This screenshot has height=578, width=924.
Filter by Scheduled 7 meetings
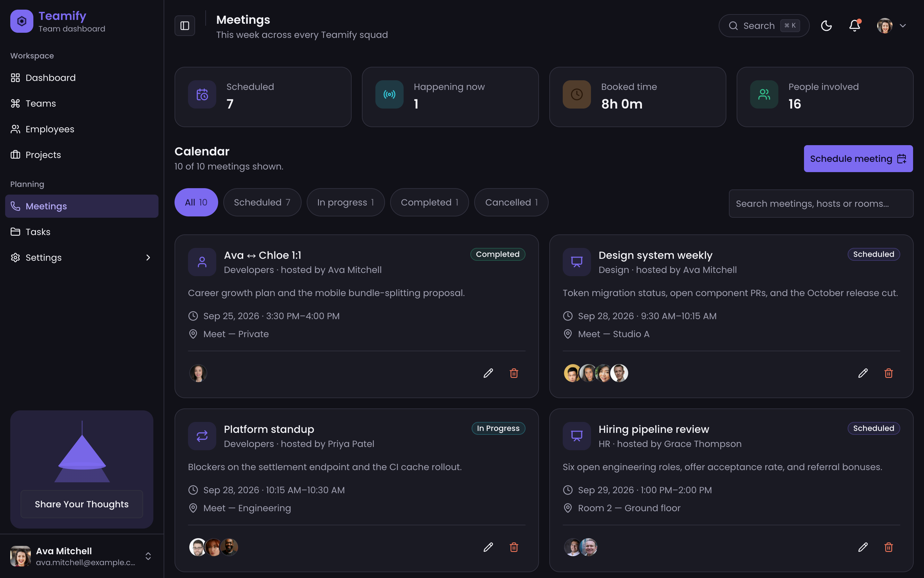262,202
